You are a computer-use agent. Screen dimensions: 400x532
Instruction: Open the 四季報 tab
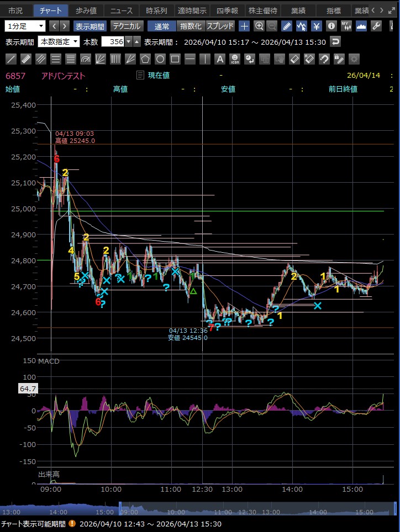tap(227, 10)
